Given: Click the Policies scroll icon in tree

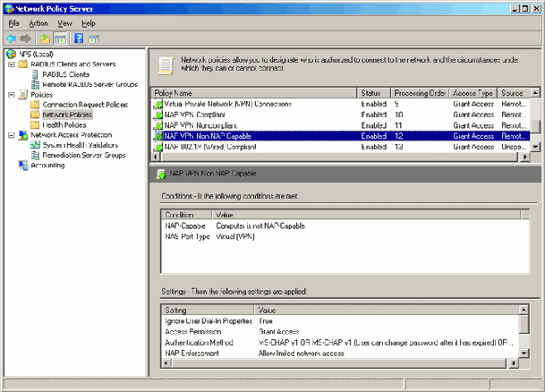Looking at the screenshot, I should pos(23,94).
